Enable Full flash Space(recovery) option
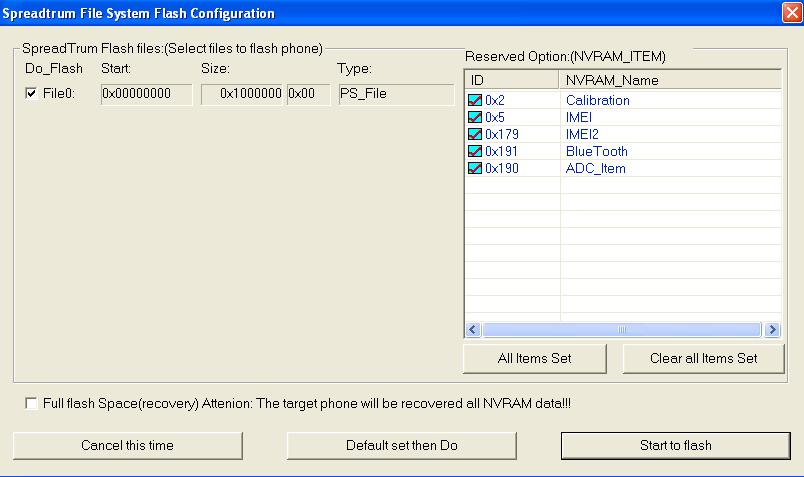Image resolution: width=804 pixels, height=477 pixels. pos(31,404)
